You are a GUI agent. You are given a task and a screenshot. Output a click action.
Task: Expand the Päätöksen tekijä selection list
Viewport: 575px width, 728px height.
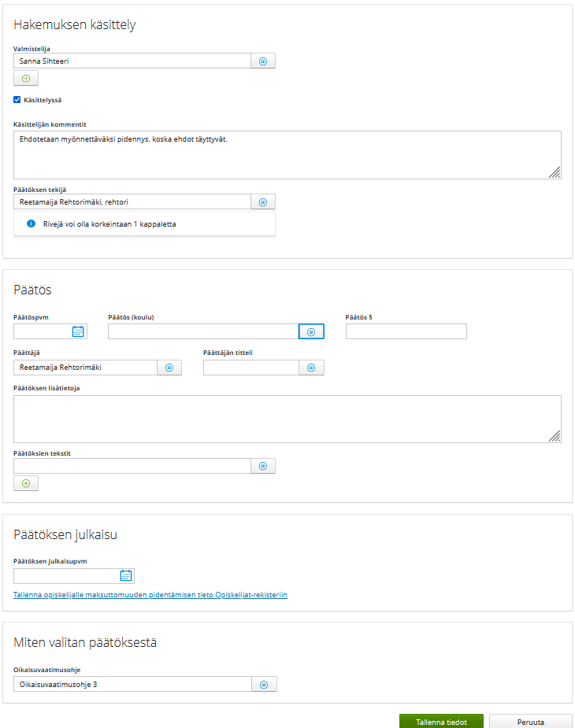pos(263,202)
